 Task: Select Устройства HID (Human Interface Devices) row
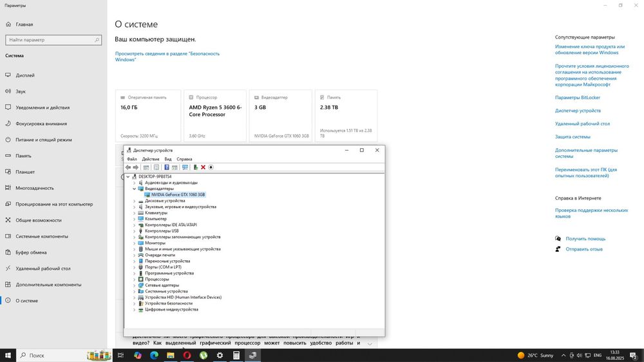click(x=183, y=297)
